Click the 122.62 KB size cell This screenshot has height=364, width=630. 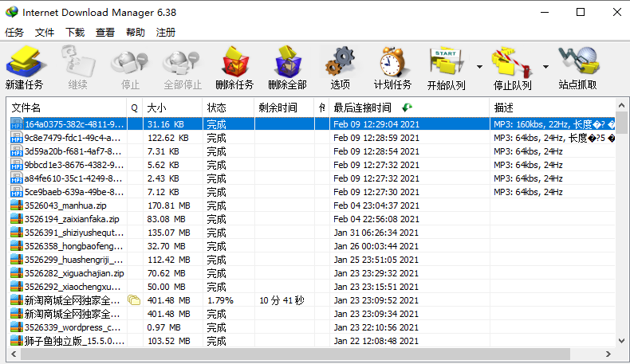click(168, 138)
